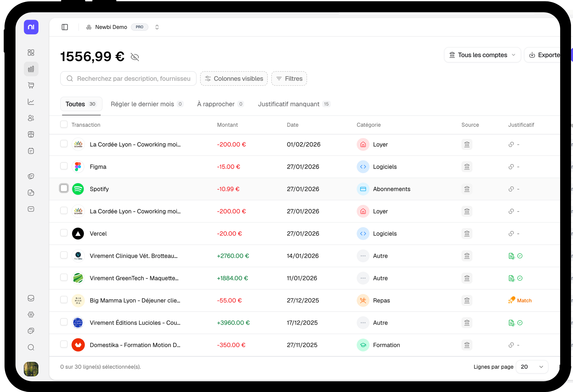The height and width of the screenshot is (392, 573).
Task: Check the Virement GreenTech checkbox
Action: [64, 278]
